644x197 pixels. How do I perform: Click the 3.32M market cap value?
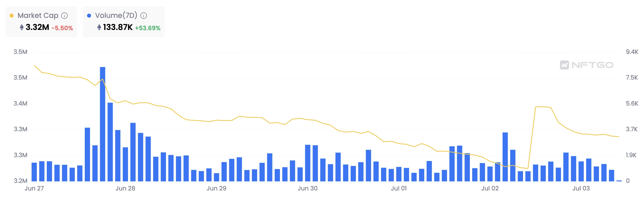coord(37,27)
